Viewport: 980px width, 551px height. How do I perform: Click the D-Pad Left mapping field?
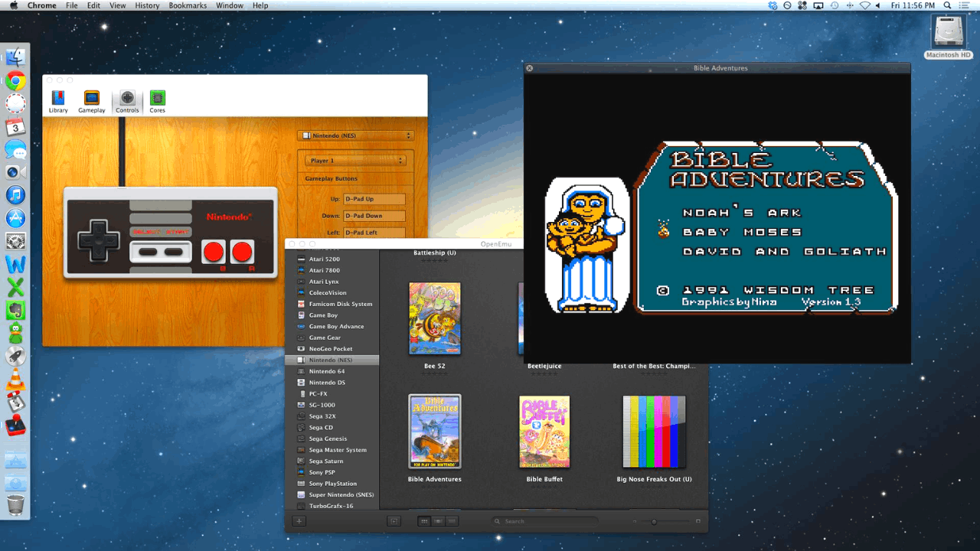374,233
